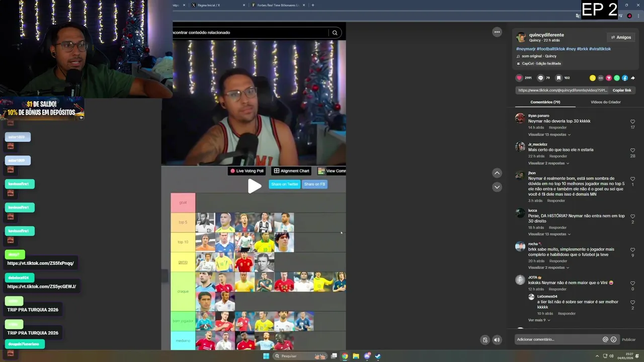The width and height of the screenshot is (644, 362).
Task: Open the CapCut - Edição facilitada link
Action: pyautogui.click(x=541, y=63)
